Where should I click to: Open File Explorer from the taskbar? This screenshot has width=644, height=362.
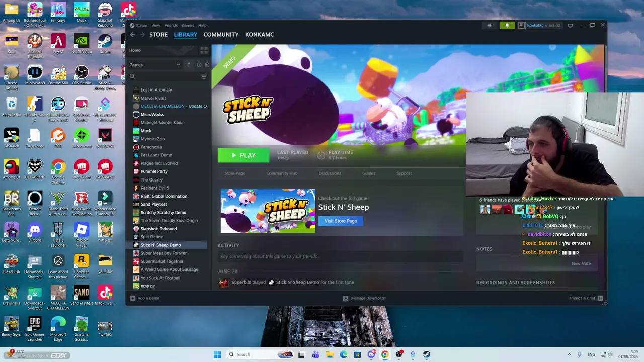coord(330,355)
